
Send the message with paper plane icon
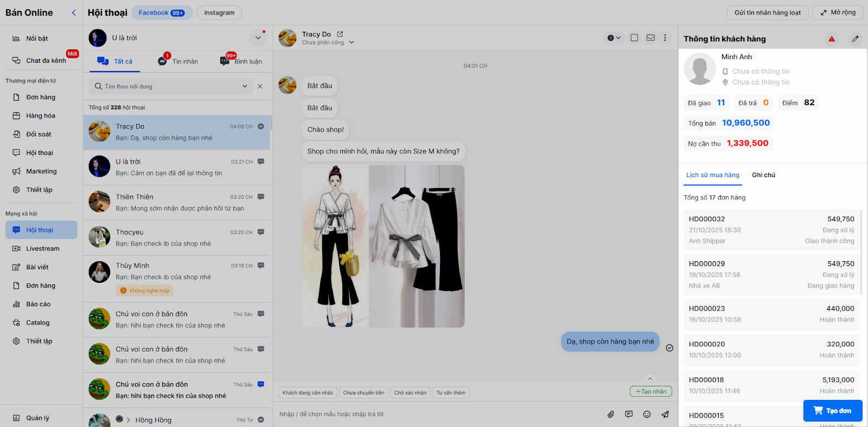(665, 415)
